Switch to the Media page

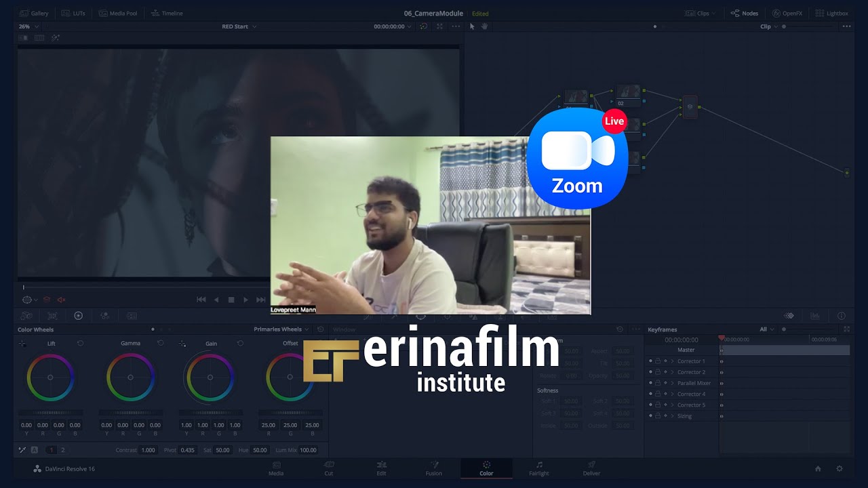277,468
